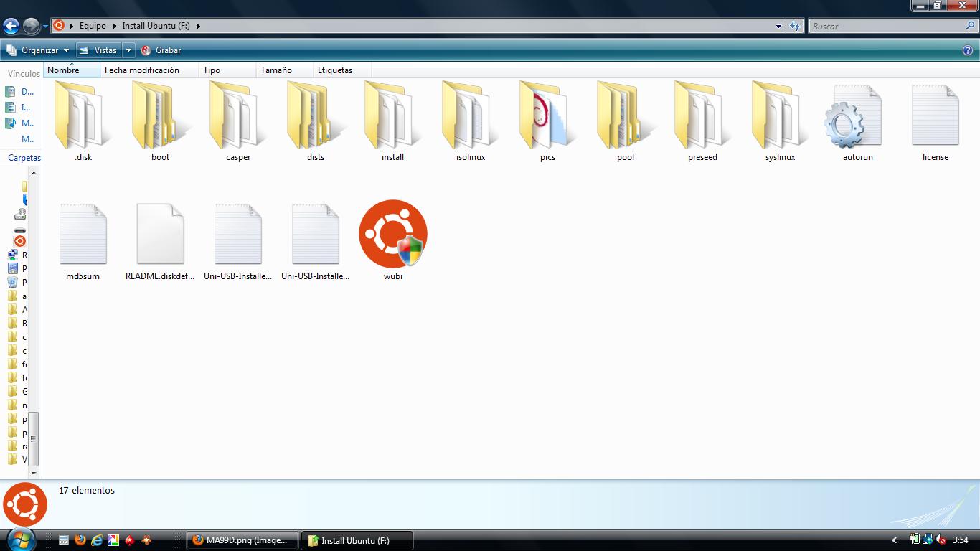Image resolution: width=980 pixels, height=551 pixels.
Task: Select the license file
Action: tap(936, 121)
